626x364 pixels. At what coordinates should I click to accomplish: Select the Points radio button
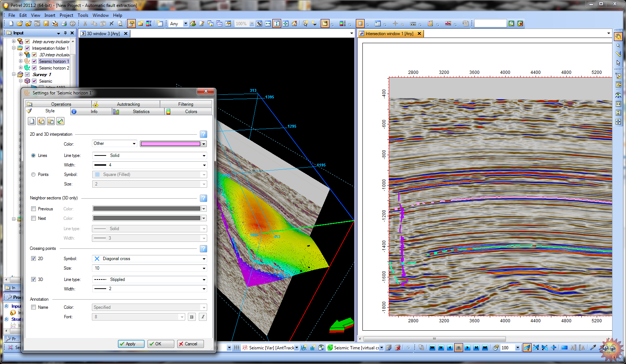33,175
